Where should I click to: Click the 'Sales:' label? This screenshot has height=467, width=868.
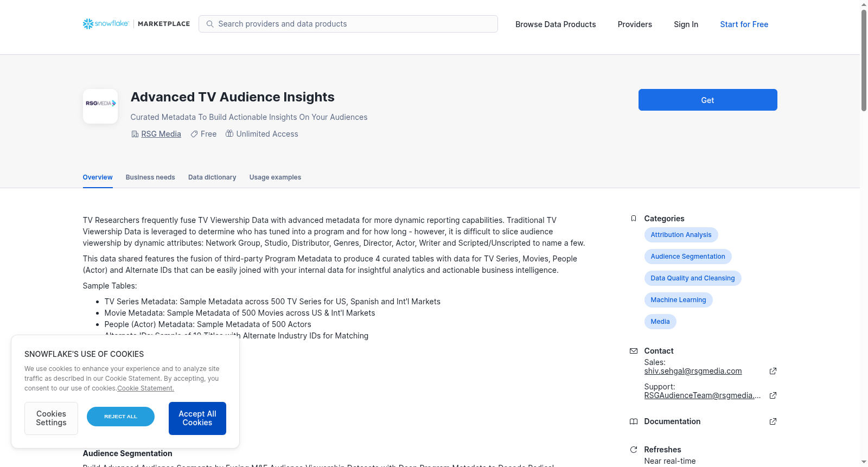pos(655,362)
